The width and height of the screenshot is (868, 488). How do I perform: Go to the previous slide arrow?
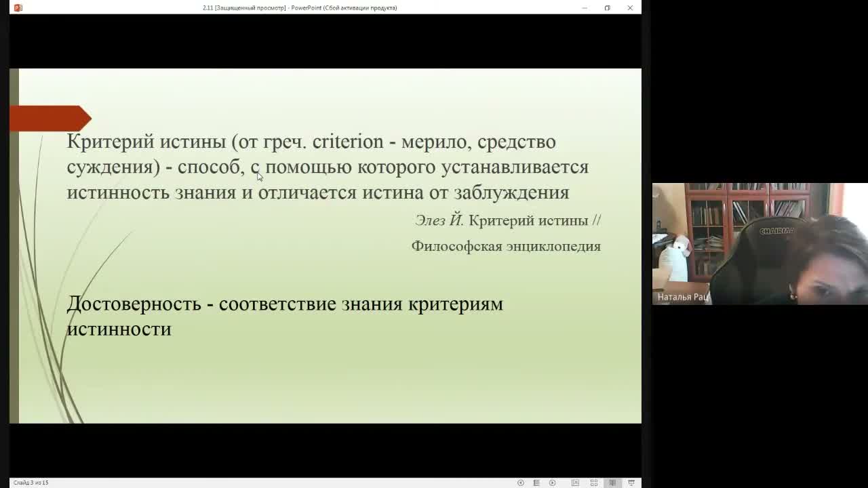(521, 483)
